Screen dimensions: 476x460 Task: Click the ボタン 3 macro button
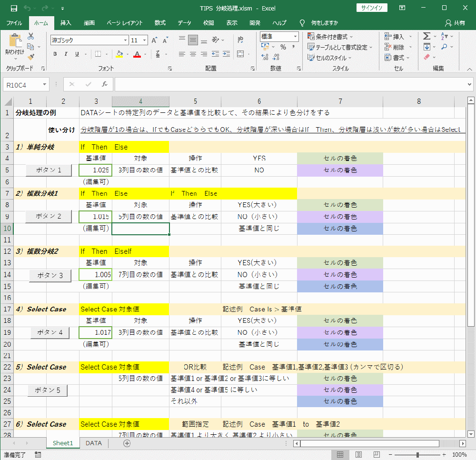(50, 275)
